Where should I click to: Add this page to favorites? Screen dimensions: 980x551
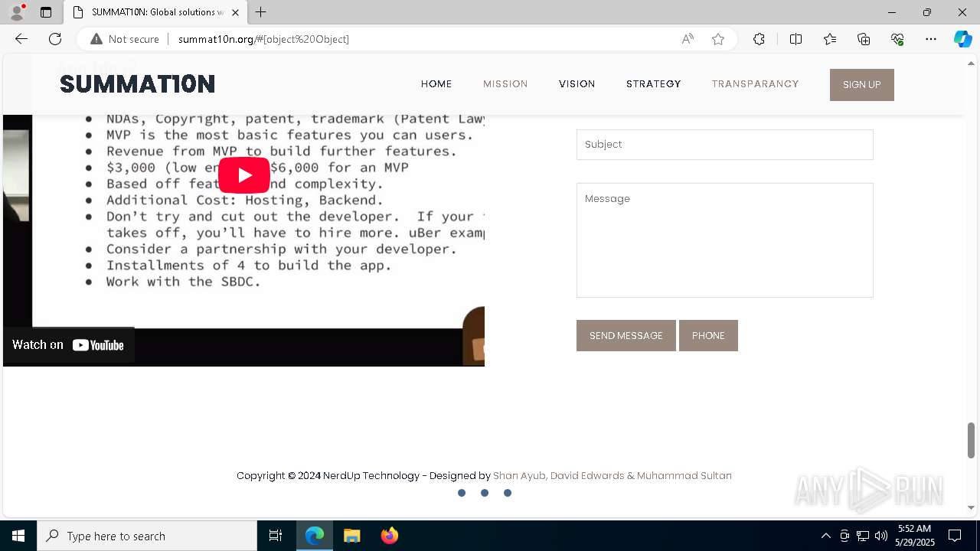coord(718,39)
